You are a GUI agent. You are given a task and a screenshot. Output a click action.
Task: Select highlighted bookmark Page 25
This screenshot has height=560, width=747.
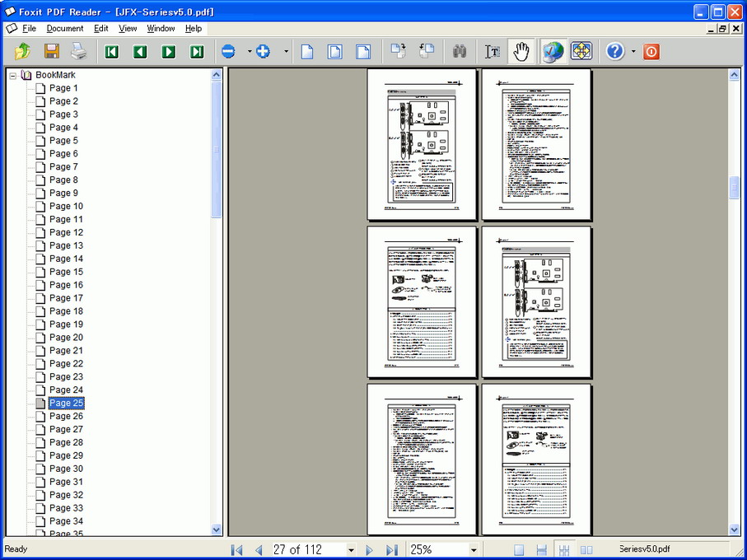(66, 403)
